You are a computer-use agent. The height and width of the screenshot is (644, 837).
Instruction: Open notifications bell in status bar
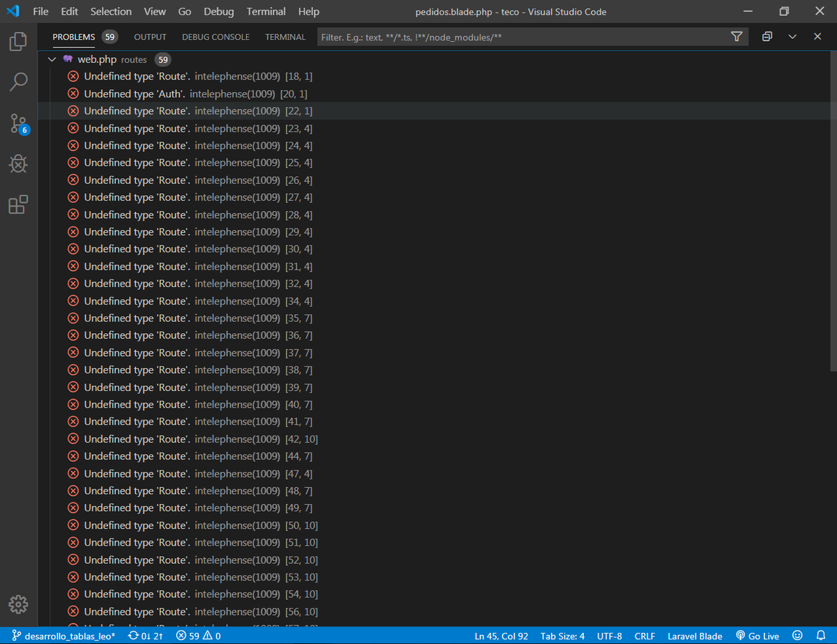click(x=821, y=636)
